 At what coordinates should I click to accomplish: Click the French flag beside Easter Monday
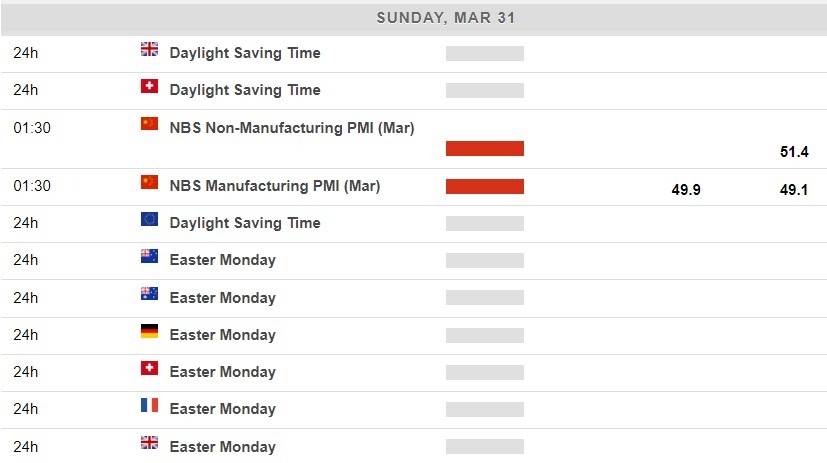149,405
